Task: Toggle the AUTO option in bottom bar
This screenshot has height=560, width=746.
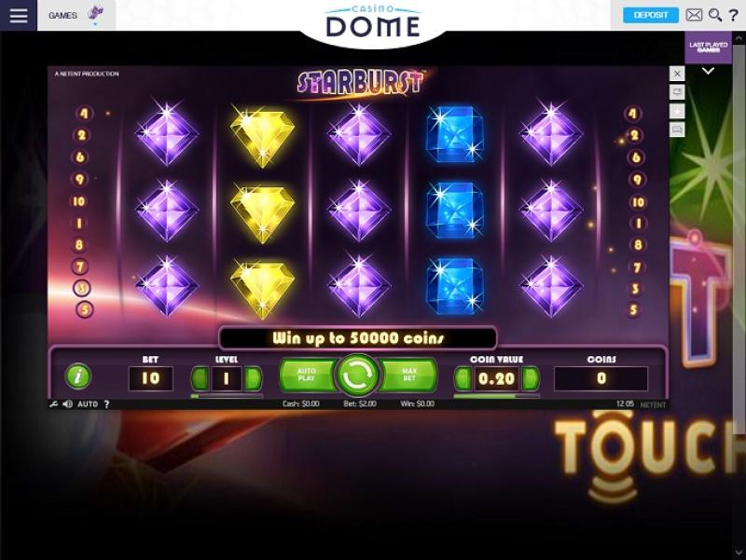Action: 88,404
